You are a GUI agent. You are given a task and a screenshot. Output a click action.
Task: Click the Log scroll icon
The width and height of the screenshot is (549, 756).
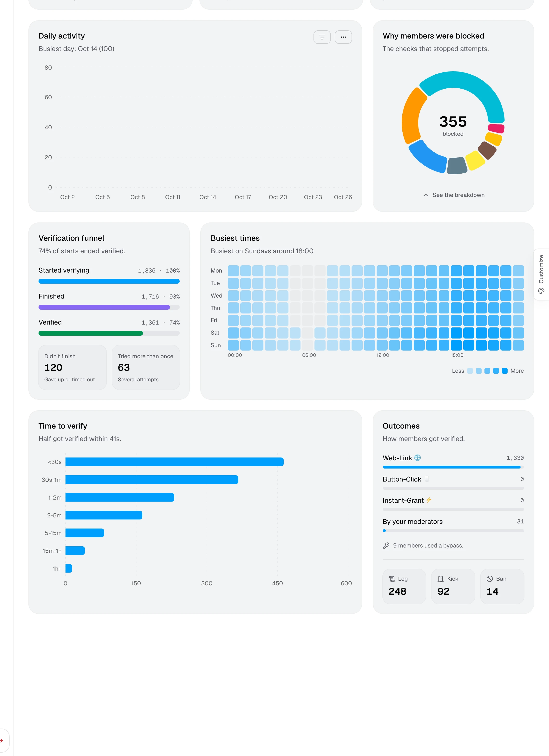click(392, 579)
